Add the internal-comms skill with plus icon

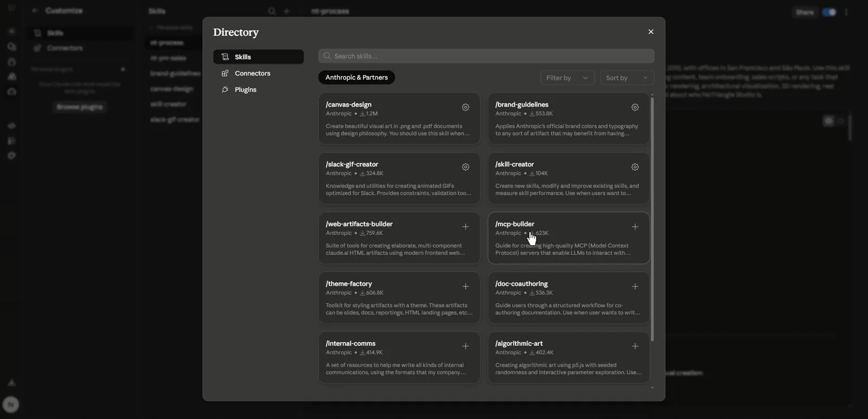tap(465, 346)
